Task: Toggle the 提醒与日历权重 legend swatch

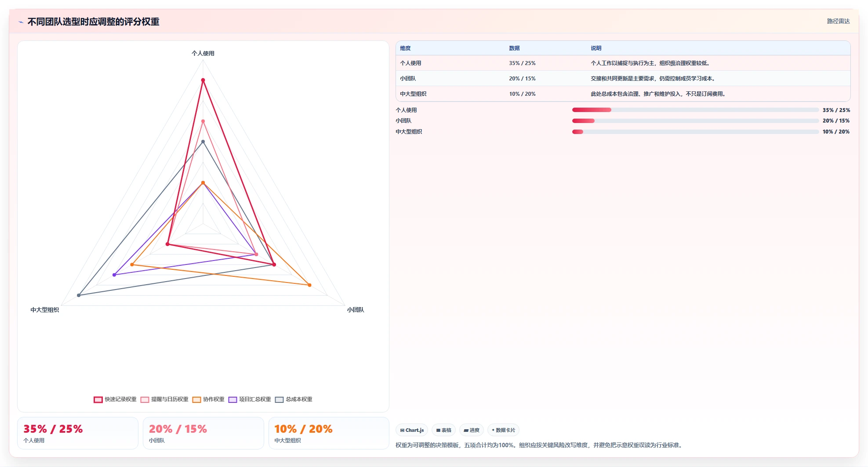Action: 145,399
